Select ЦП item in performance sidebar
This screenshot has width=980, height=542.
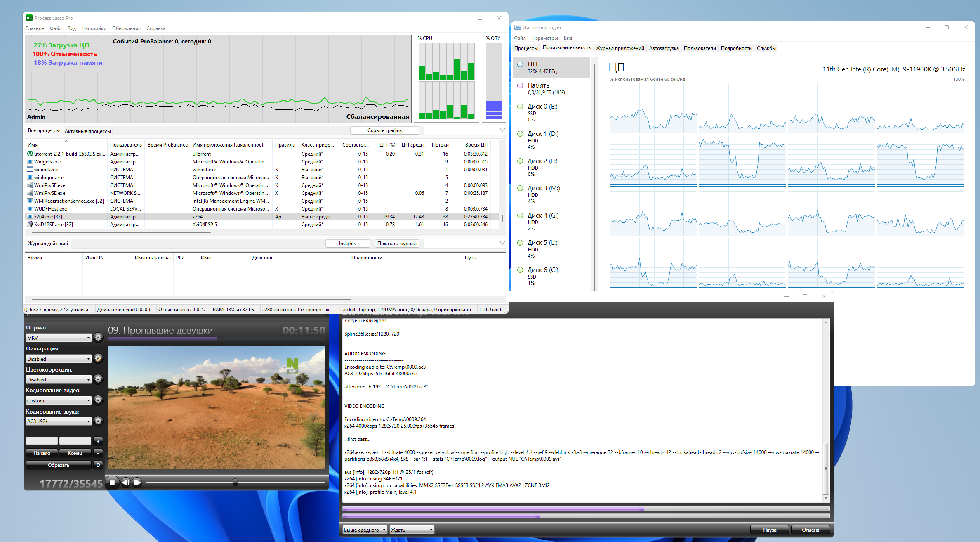pos(551,68)
